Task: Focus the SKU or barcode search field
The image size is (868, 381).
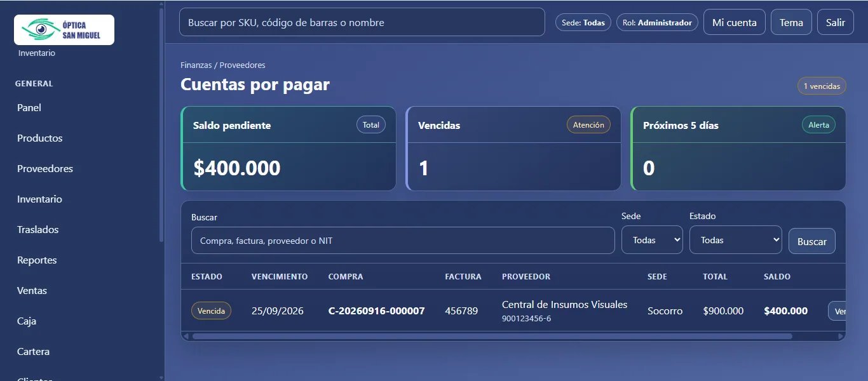Action: 362,22
